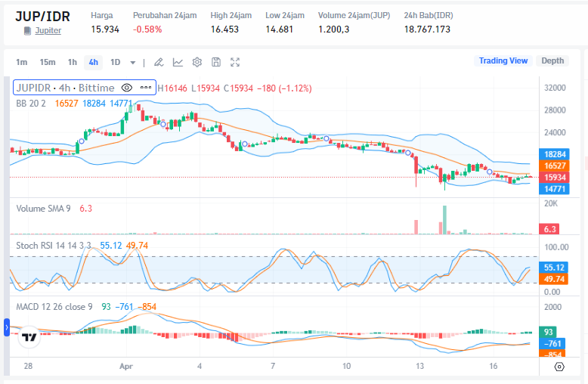Image resolution: width=588 pixels, height=384 pixels.
Task: Click the 15.934 Harga price value
Action: (x=105, y=29)
